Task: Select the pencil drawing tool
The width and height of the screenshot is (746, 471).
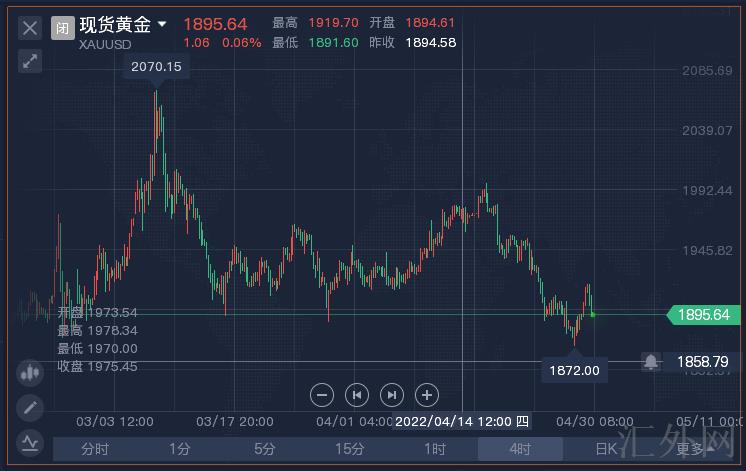Action: click(x=30, y=407)
